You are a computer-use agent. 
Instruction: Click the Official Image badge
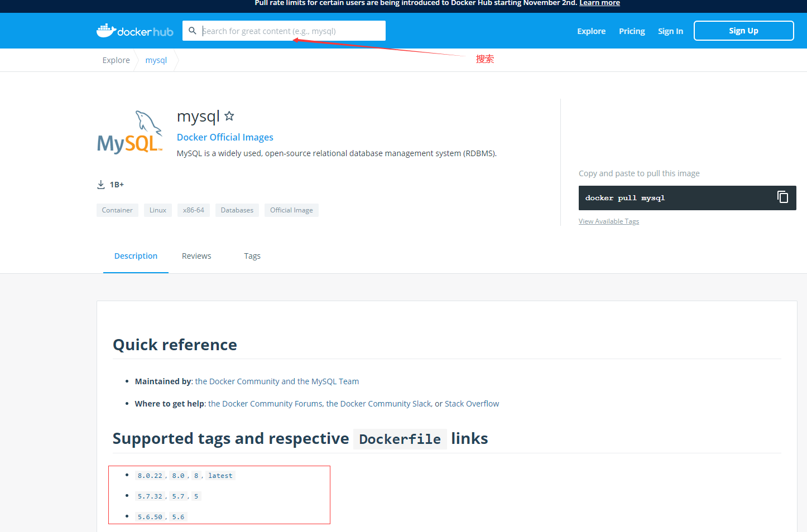click(x=291, y=210)
